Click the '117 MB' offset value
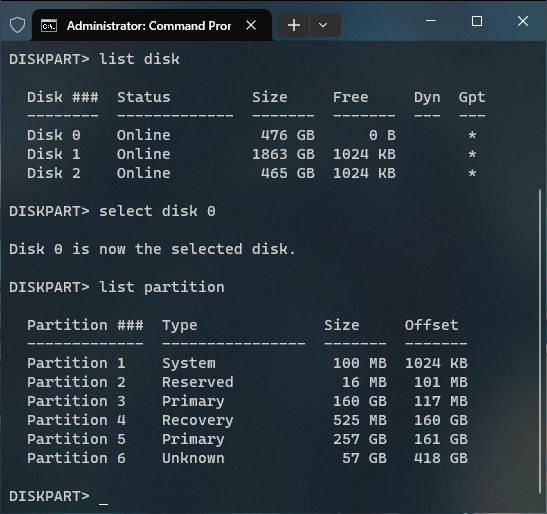This screenshot has width=547, height=514. click(441, 401)
